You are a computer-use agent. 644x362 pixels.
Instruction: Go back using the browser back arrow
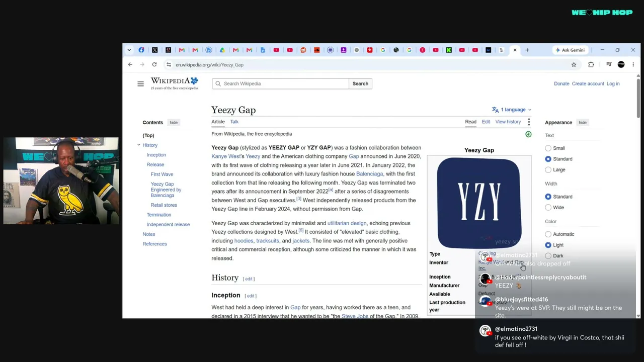(130, 64)
